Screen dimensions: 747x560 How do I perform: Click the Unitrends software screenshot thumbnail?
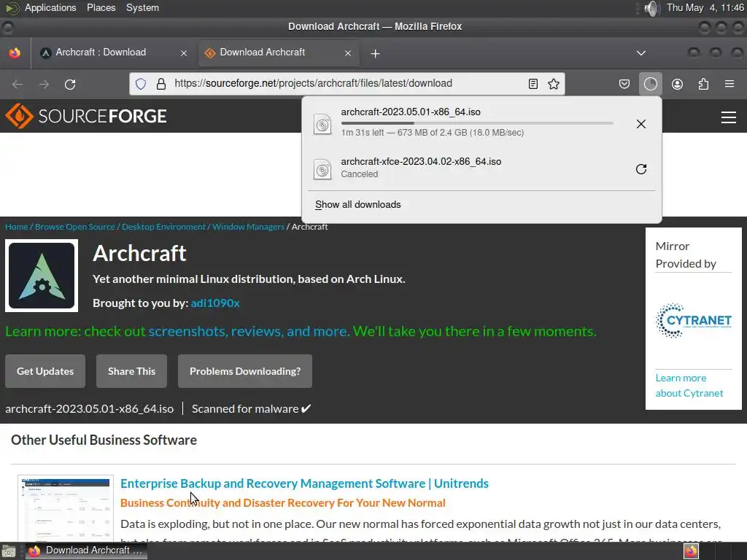pos(66,508)
